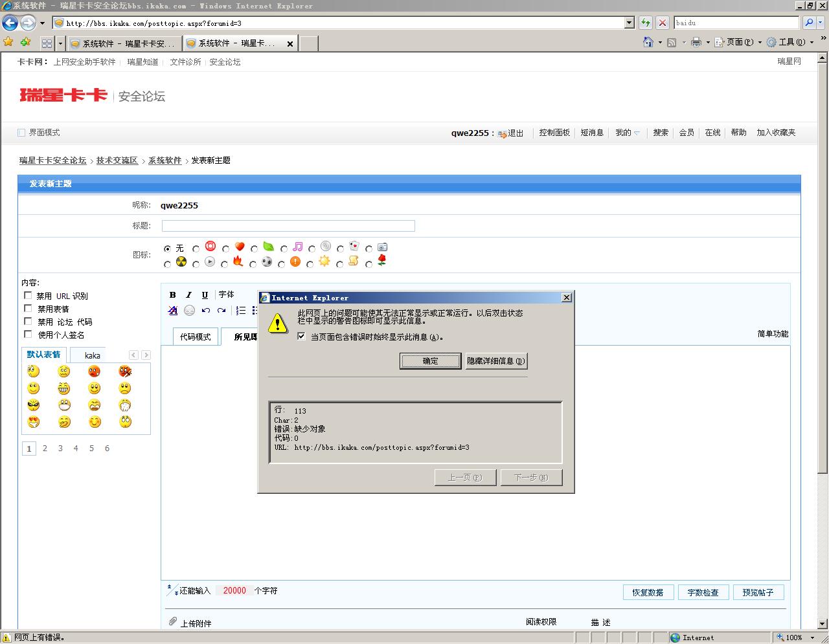Click the Print icon in the toolbar
829x644 pixels.
point(696,42)
